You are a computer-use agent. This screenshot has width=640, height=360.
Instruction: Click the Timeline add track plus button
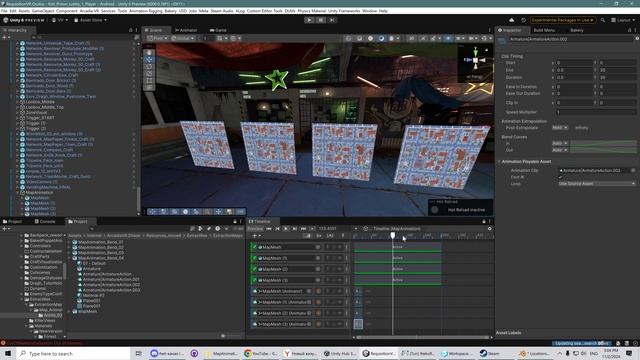point(256,236)
